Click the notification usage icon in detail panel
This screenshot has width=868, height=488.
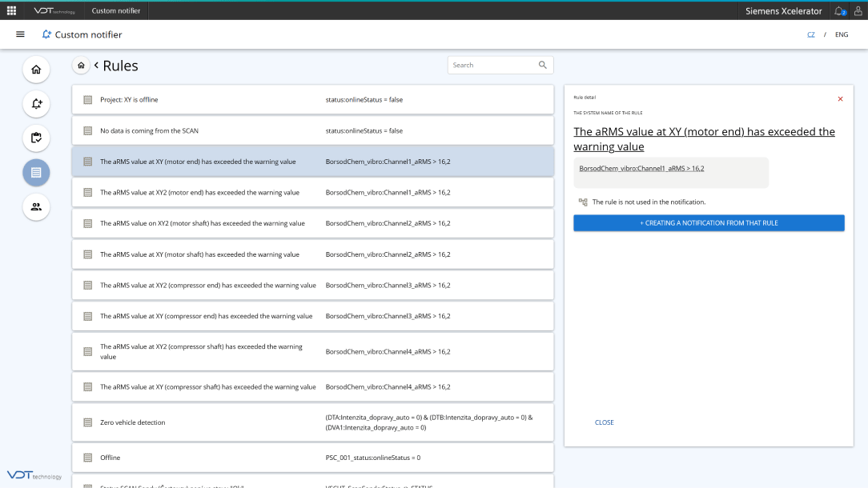pos(583,202)
